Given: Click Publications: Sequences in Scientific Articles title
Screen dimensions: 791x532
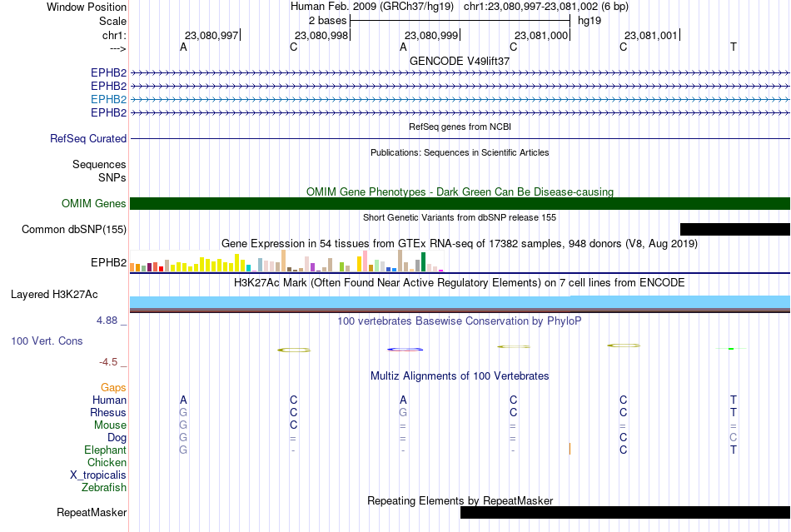Looking at the screenshot, I should point(460,152).
